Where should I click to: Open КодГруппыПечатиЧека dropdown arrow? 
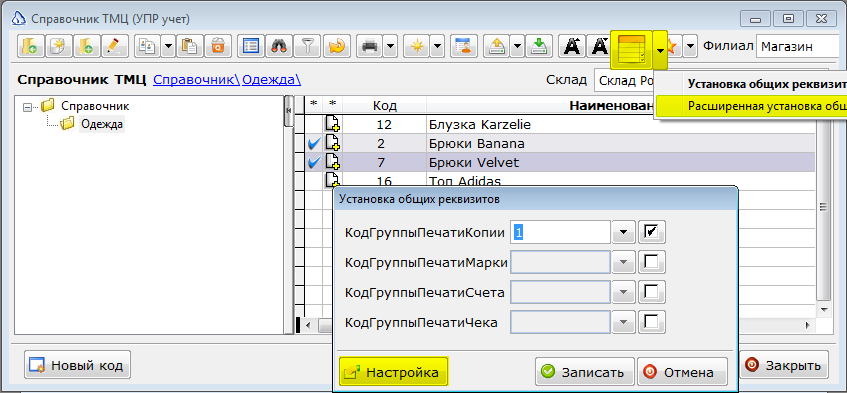(624, 322)
